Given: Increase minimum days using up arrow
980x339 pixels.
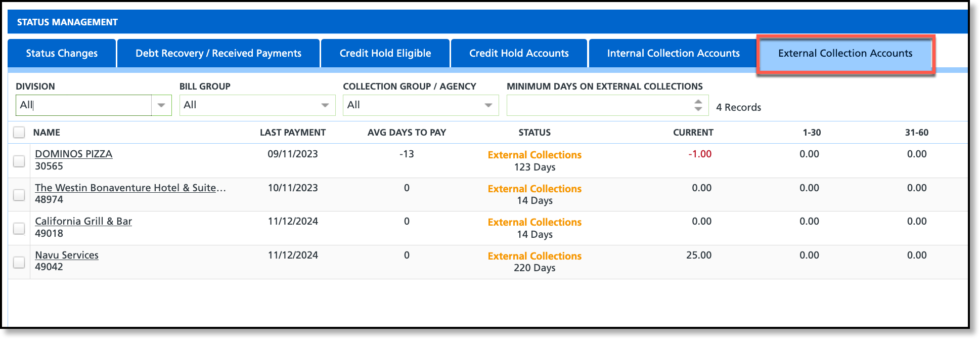Looking at the screenshot, I should coord(698,101).
